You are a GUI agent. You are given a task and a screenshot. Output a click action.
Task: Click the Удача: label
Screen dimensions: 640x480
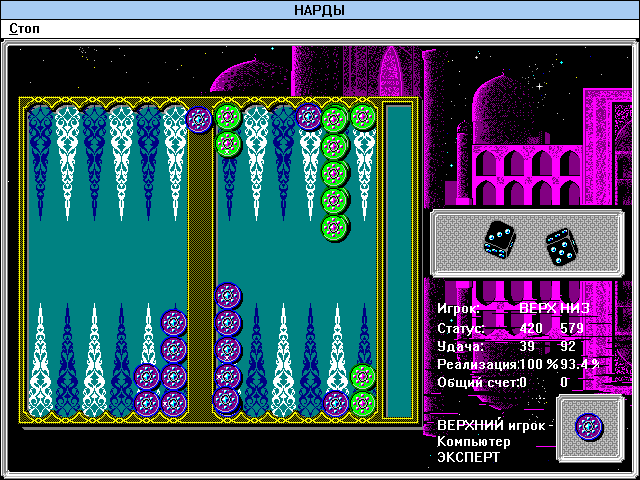[460, 347]
